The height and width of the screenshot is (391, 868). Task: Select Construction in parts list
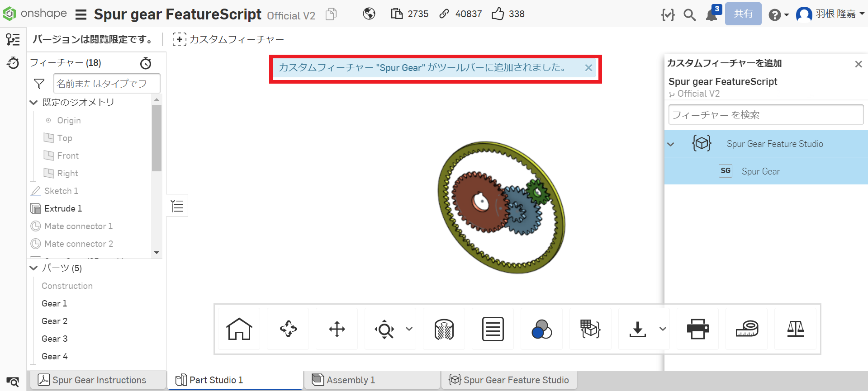[x=67, y=286]
